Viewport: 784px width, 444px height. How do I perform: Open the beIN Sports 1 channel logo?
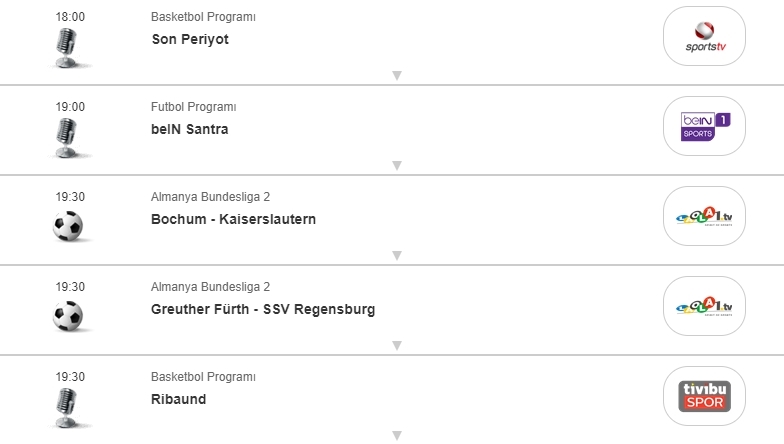(705, 126)
